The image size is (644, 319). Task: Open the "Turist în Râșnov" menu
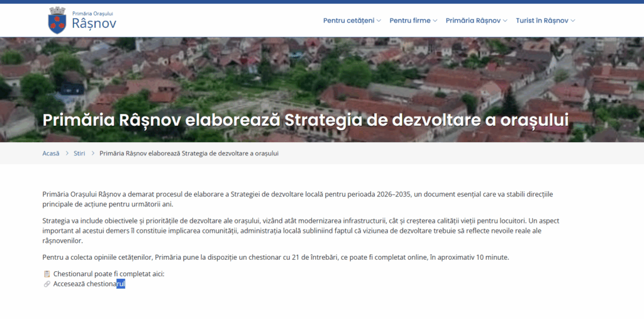pyautogui.click(x=541, y=21)
